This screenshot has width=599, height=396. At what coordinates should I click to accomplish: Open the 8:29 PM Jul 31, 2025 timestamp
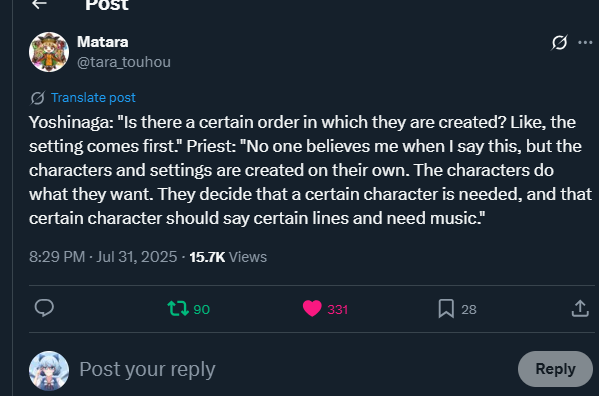[103, 257]
